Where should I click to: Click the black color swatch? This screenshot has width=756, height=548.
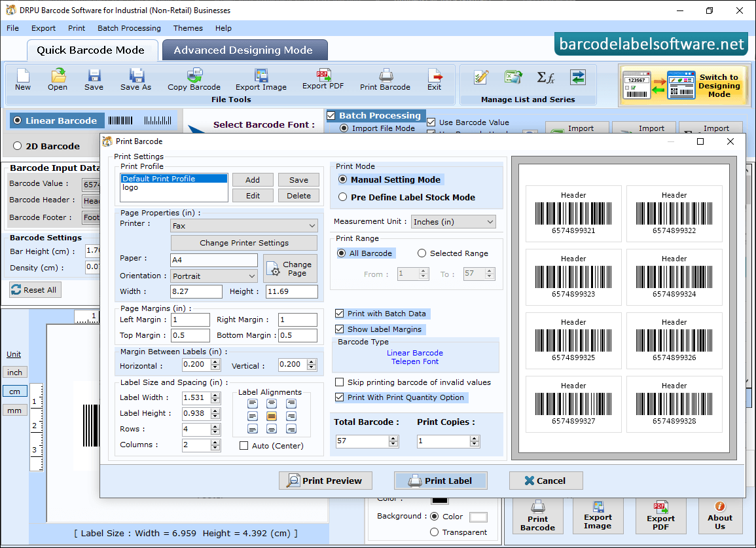point(440,500)
